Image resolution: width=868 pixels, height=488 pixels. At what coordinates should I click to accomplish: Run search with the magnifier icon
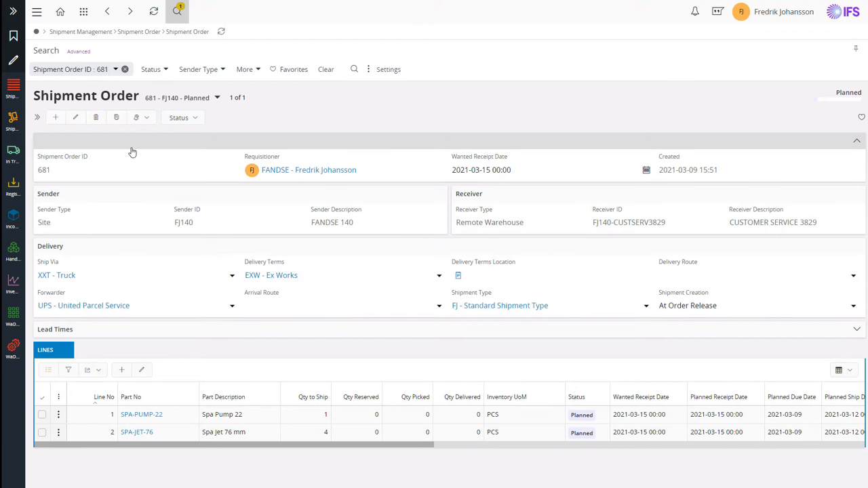click(x=354, y=69)
